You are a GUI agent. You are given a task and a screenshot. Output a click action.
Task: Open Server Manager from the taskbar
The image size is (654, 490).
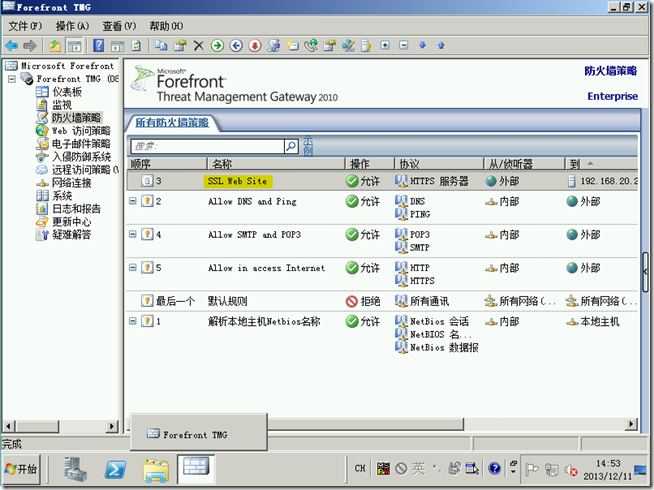75,469
